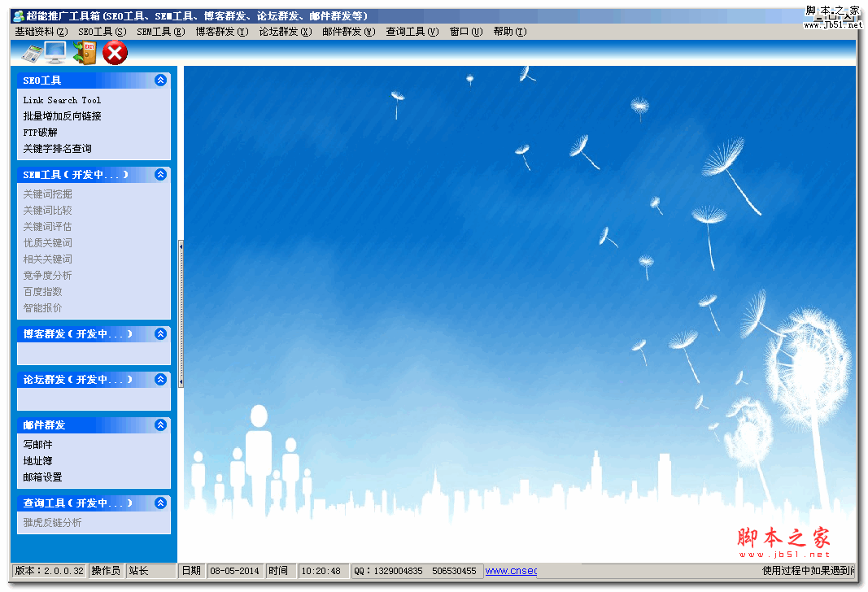Open 邮箱设置 mailbox settings

pos(42,477)
